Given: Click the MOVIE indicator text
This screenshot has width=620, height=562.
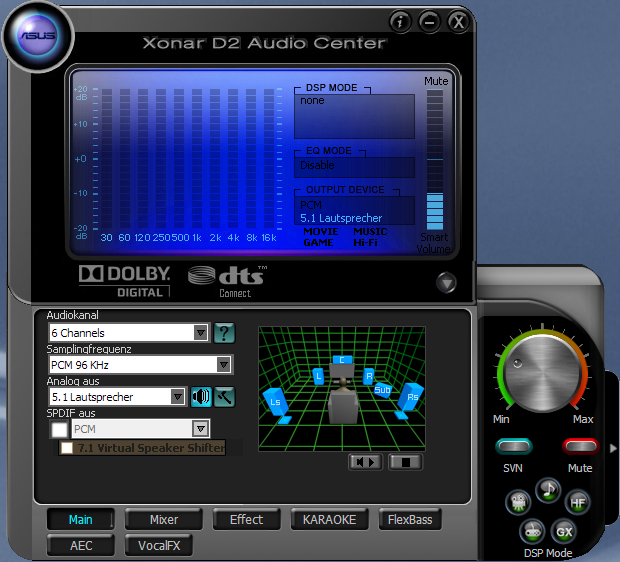Looking at the screenshot, I should tap(321, 231).
